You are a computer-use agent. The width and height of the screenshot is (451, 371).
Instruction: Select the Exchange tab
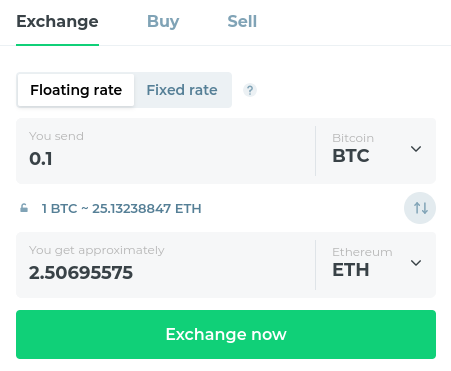pyautogui.click(x=57, y=21)
